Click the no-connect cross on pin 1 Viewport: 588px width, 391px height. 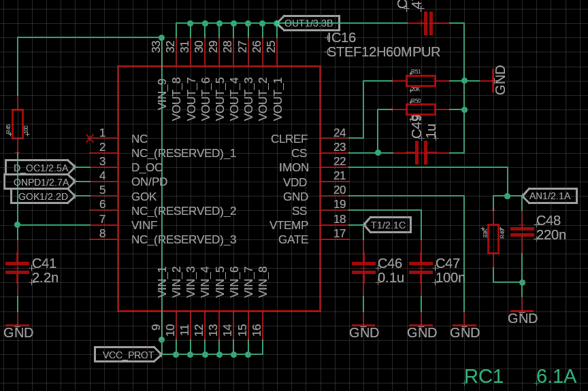(90, 139)
